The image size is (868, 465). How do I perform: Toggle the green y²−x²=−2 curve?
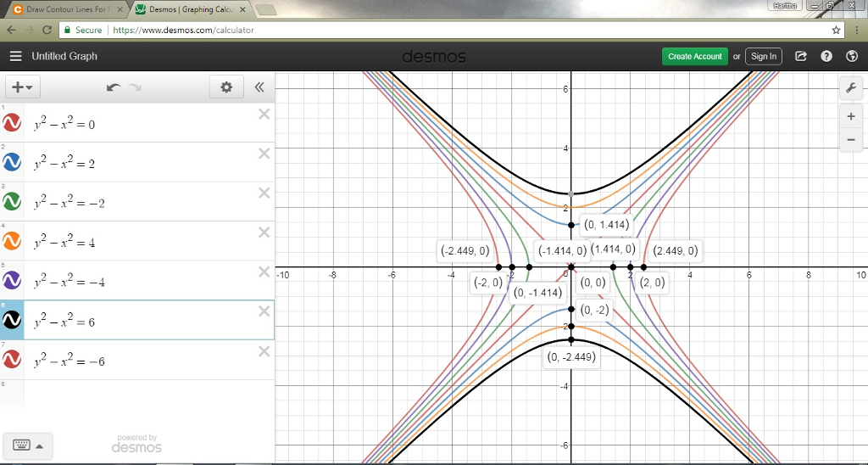click(x=12, y=202)
